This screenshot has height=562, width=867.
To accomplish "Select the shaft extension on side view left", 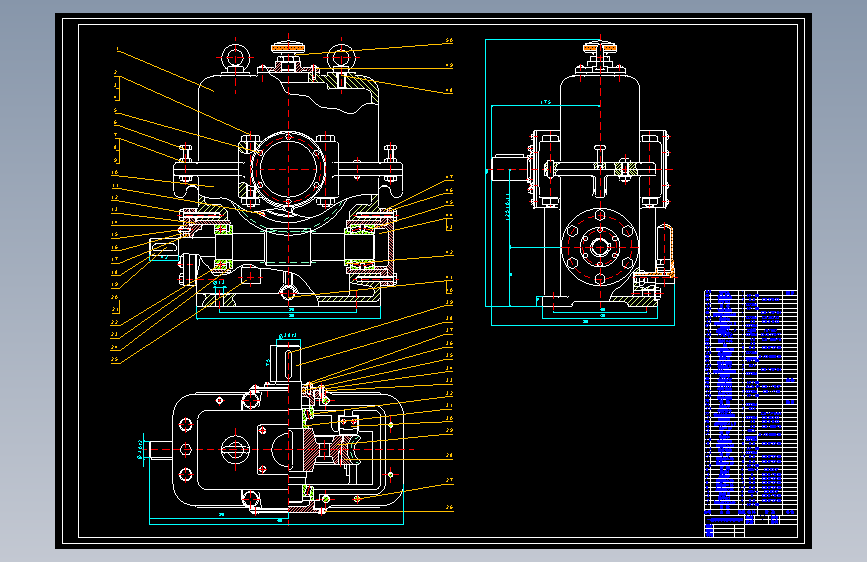I will point(510,168).
